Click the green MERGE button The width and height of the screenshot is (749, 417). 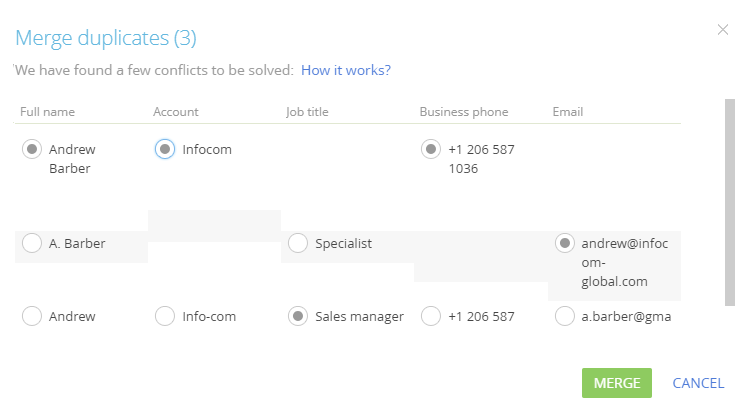[x=617, y=383]
